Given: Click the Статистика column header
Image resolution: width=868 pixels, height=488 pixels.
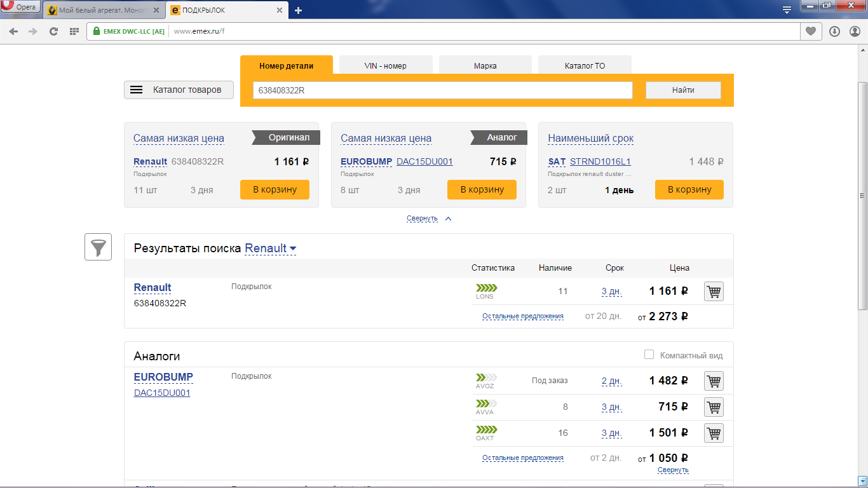Looking at the screenshot, I should (x=493, y=268).
